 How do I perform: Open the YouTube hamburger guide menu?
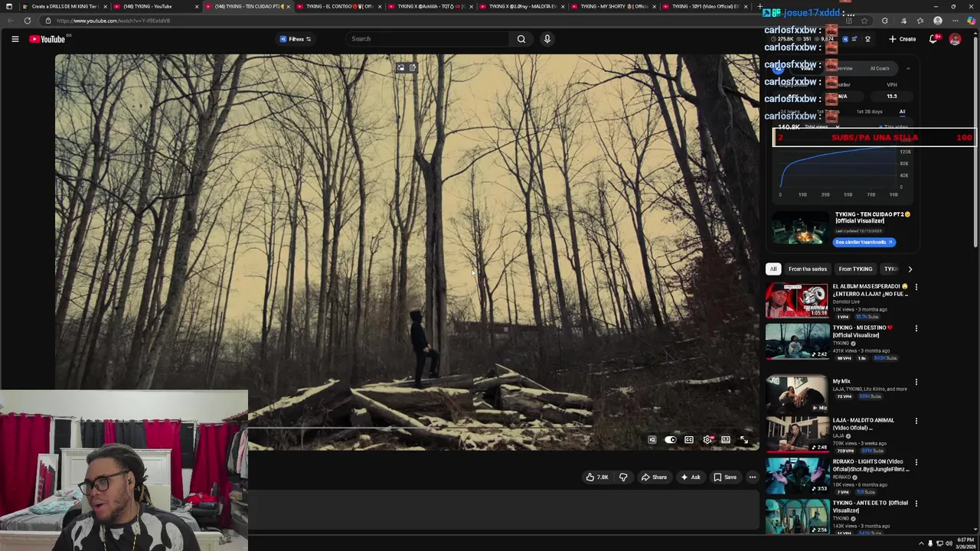15,39
